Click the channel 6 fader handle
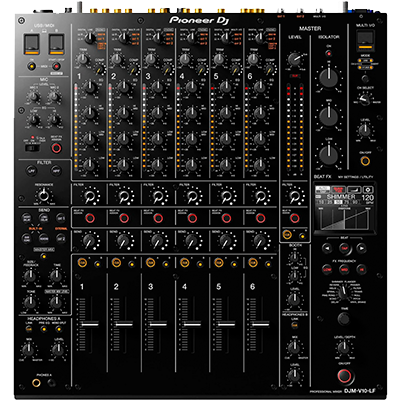The width and height of the screenshot is (400, 400). 260,324
